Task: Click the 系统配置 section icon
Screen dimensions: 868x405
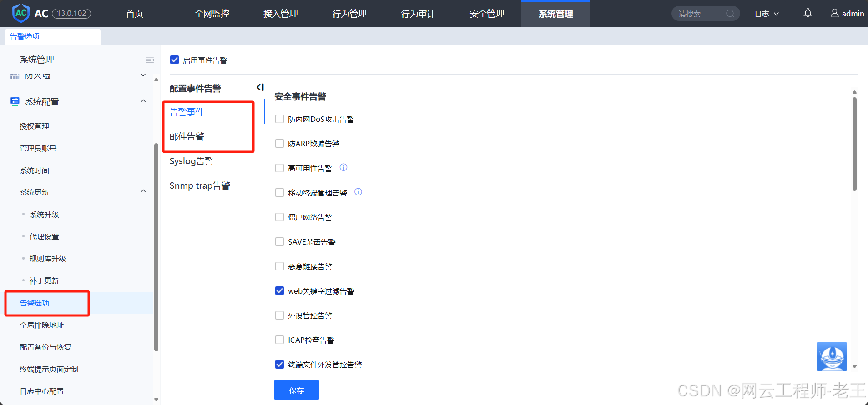Action: [x=15, y=101]
